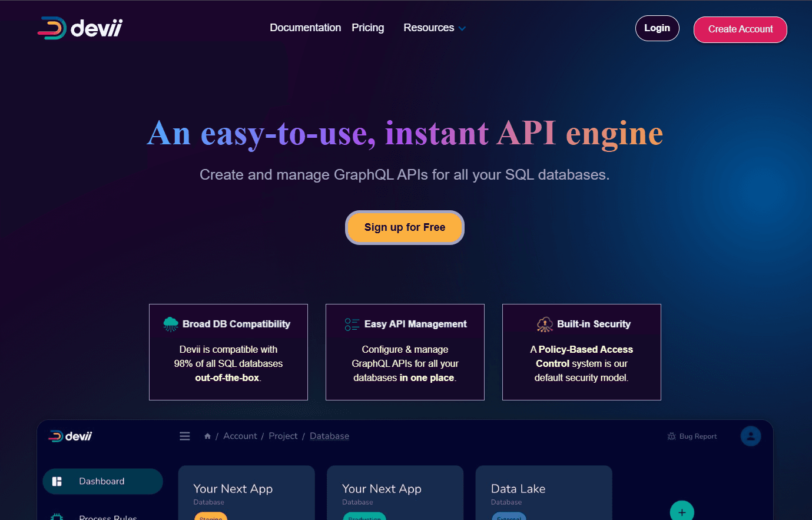Expand the Resources dropdown menu

point(435,28)
